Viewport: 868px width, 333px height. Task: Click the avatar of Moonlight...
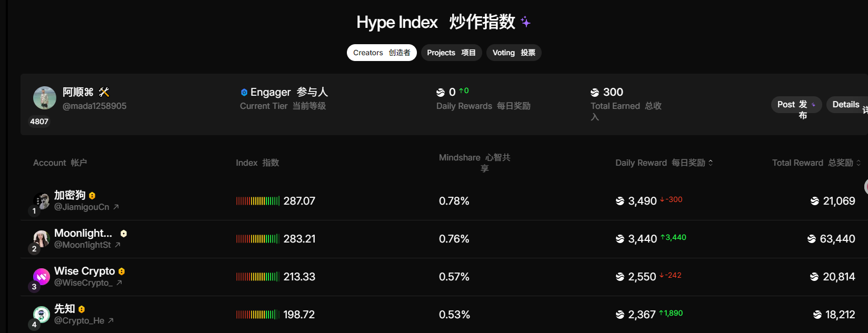[x=42, y=239]
